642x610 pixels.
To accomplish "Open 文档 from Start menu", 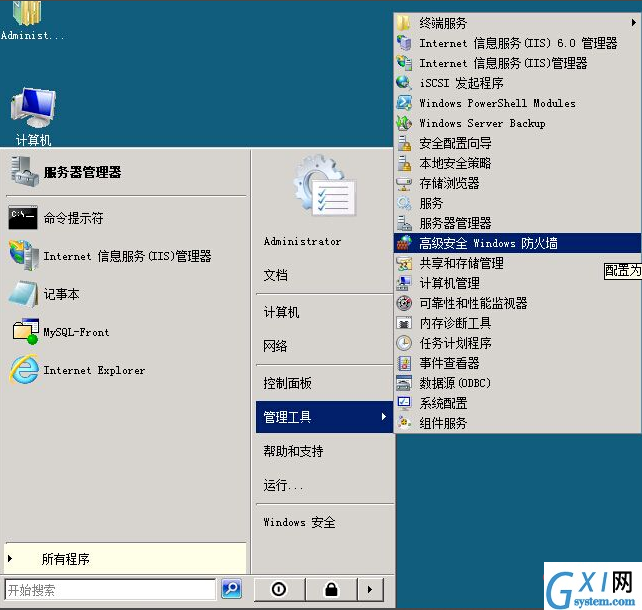I will point(276,275).
